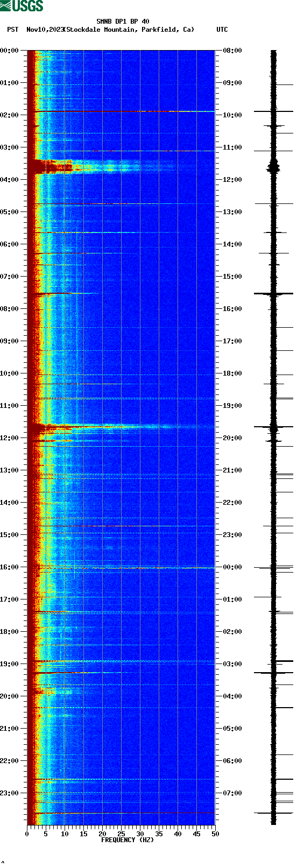Click the PST 00:00 time label
297x868 pixels.
(10, 51)
